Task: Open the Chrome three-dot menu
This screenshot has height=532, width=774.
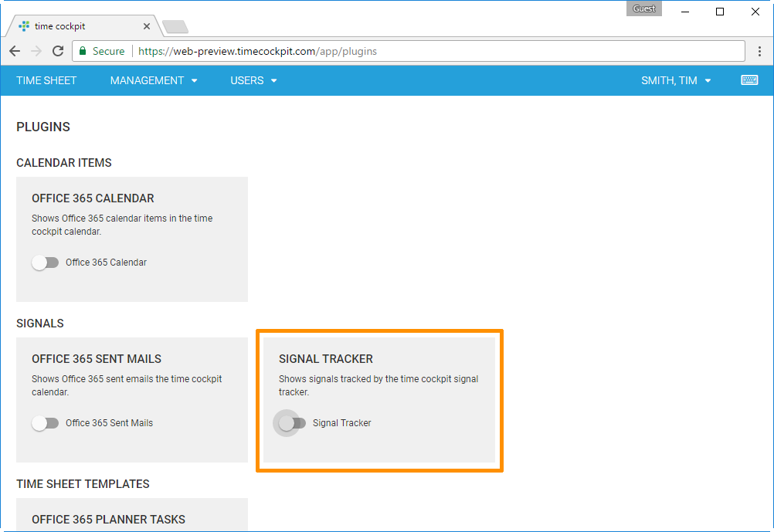Action: pos(759,51)
